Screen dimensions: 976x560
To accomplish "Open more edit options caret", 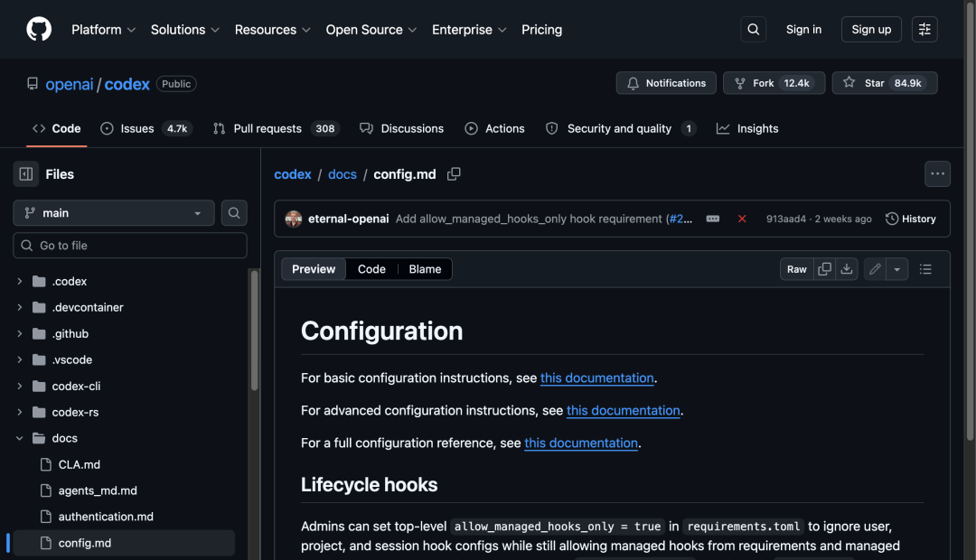I will point(897,269).
